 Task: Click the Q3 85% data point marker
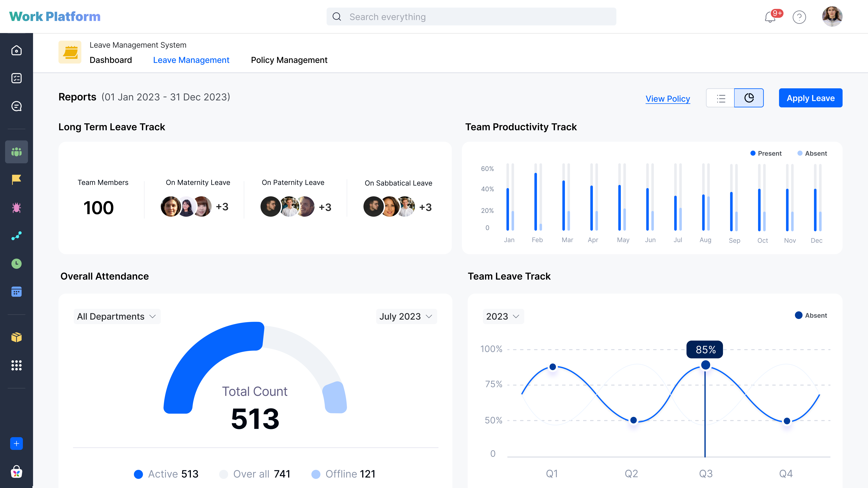(705, 365)
